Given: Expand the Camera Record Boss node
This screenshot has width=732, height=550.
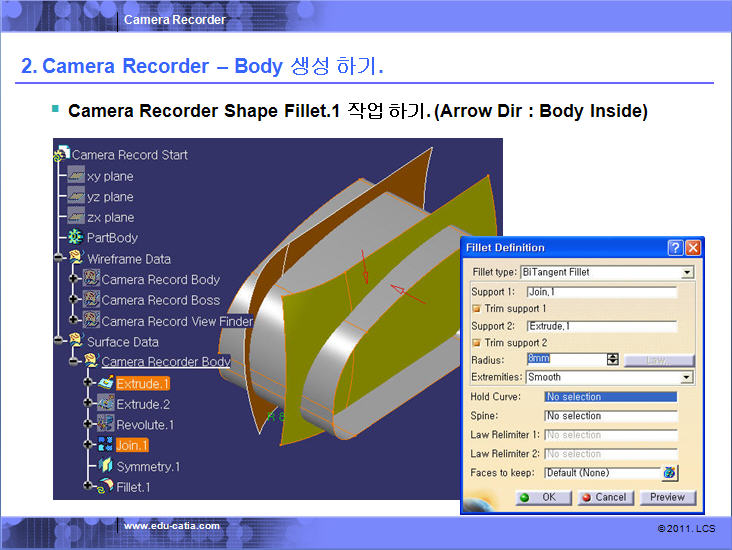Looking at the screenshot, I should (75, 300).
